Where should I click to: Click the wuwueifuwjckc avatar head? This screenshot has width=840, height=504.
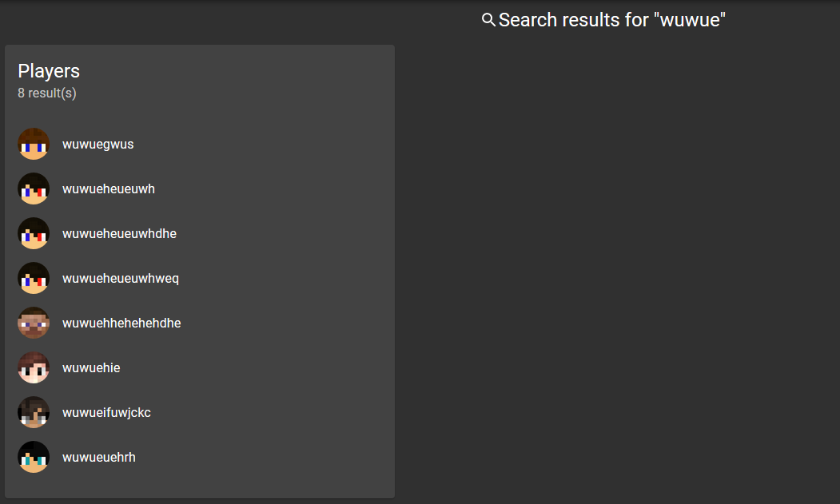click(34, 412)
